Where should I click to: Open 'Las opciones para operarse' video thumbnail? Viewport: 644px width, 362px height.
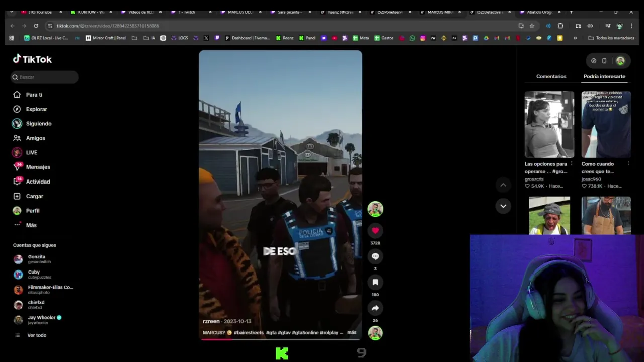(x=549, y=125)
